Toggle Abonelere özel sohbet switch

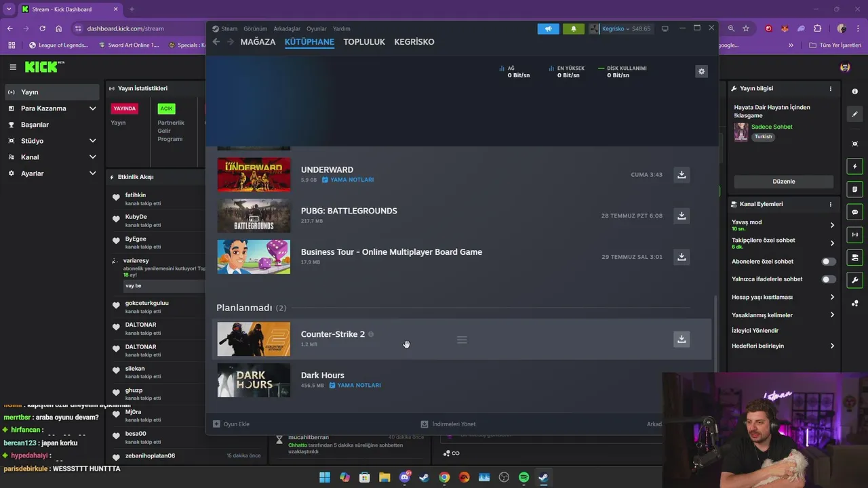tap(828, 262)
